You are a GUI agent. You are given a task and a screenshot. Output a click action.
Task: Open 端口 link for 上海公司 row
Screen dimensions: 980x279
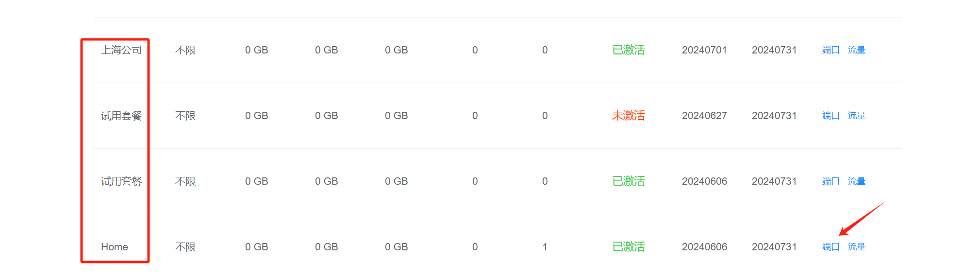[831, 50]
